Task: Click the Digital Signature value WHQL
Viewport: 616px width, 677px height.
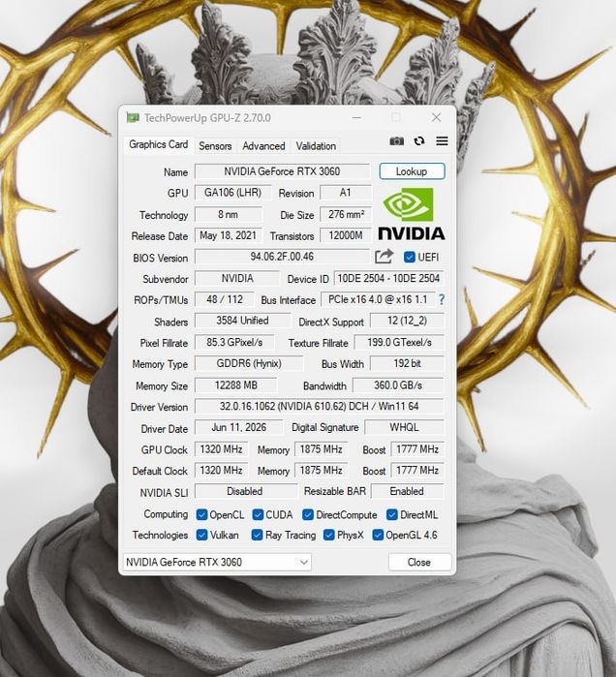Action: pos(404,427)
